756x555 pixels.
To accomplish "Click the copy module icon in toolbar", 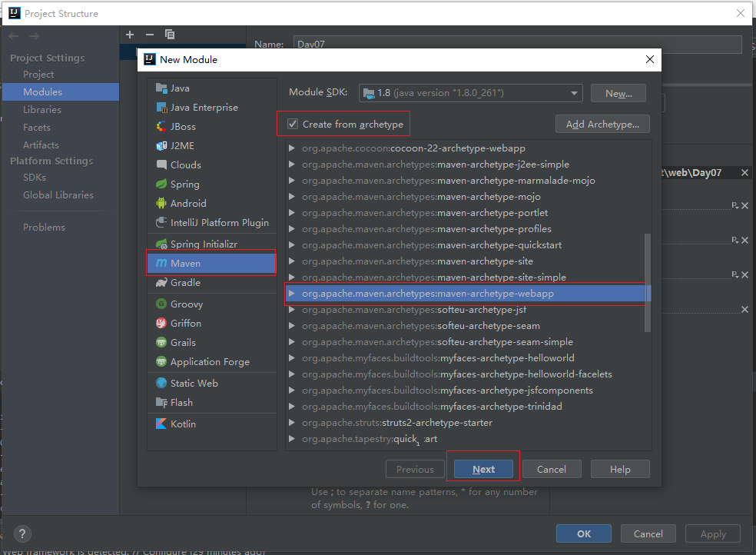I will (x=170, y=35).
